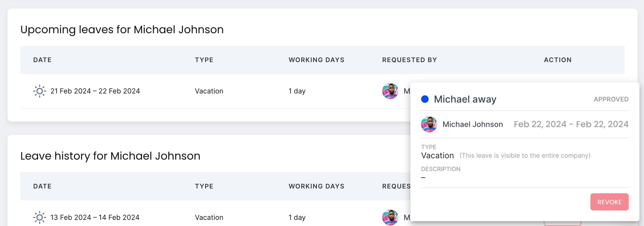644x226 pixels.
Task: Click WORKING DAYS header in upcoming leaves table
Action: tap(316, 60)
